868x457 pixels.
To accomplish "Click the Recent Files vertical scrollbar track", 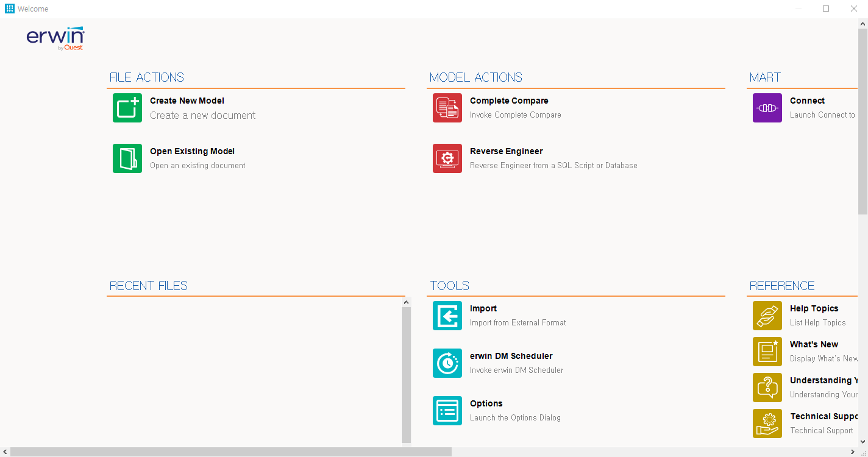I will tap(407, 375).
